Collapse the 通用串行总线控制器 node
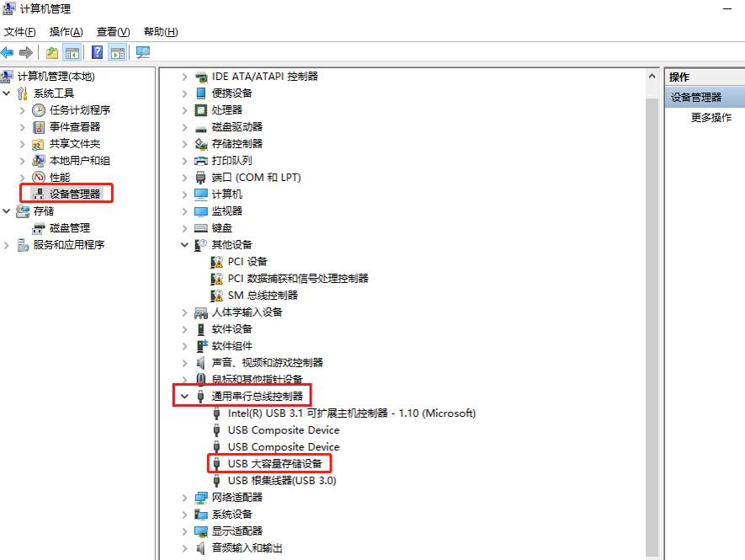The height and width of the screenshot is (560, 745). (184, 396)
